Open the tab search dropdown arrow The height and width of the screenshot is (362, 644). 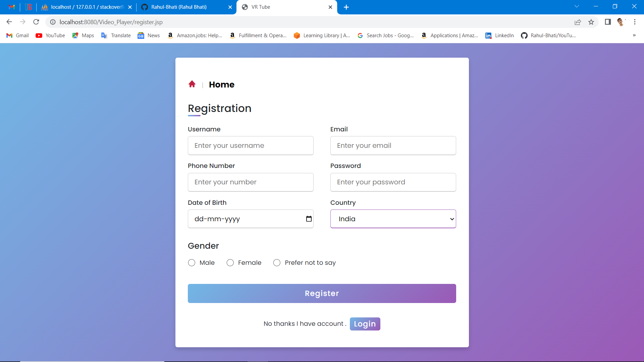(x=577, y=6)
